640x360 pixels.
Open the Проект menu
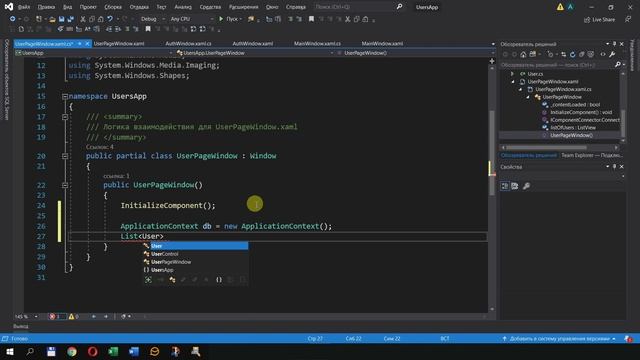(88, 7)
